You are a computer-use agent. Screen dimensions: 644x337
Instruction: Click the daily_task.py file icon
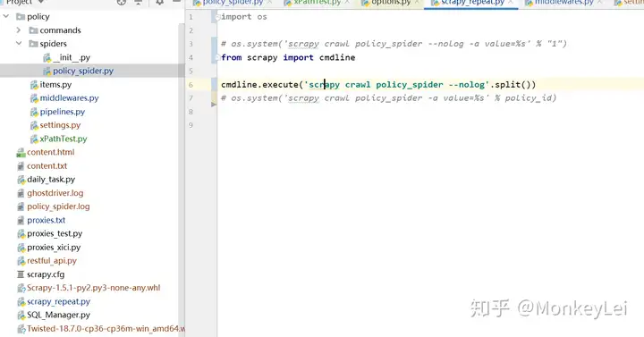point(21,180)
